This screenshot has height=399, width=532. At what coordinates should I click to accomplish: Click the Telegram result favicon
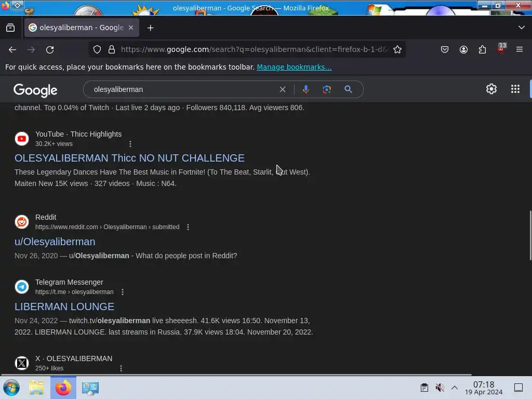[x=22, y=287]
